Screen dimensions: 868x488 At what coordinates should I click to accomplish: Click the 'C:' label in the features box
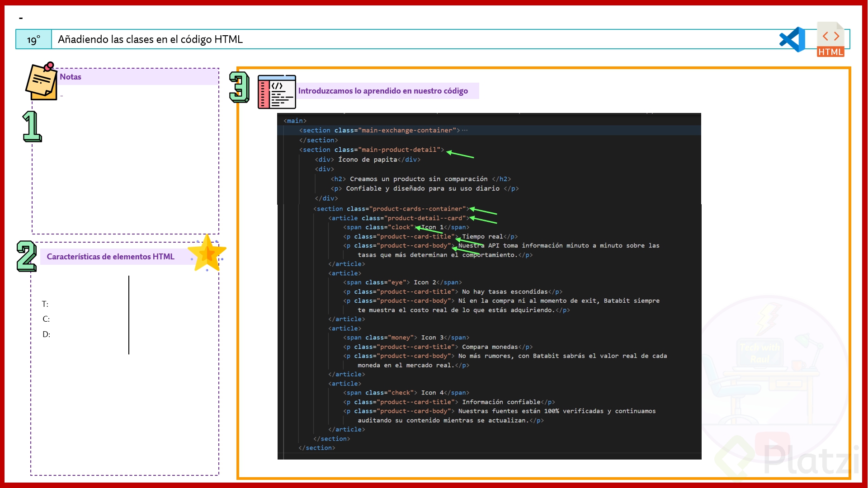click(x=46, y=319)
